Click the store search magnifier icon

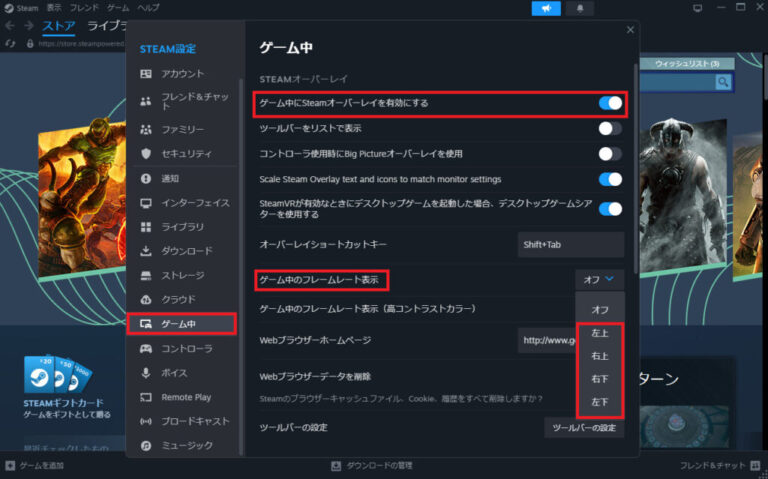(x=723, y=82)
